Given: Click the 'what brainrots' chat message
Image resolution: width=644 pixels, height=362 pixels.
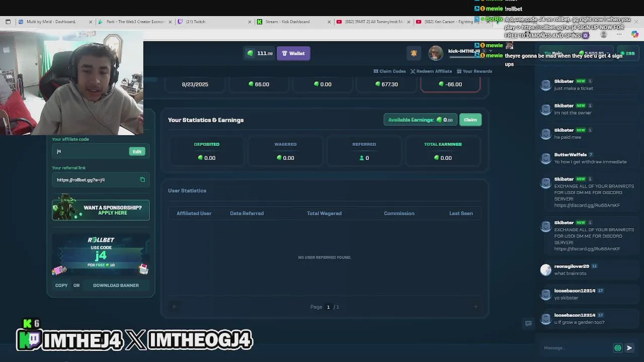Looking at the screenshot, I should click(x=570, y=274).
